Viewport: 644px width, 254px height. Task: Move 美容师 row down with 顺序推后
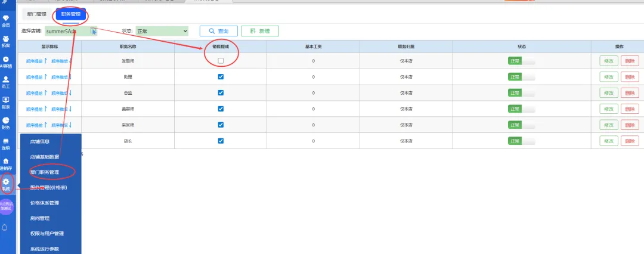coord(61,109)
